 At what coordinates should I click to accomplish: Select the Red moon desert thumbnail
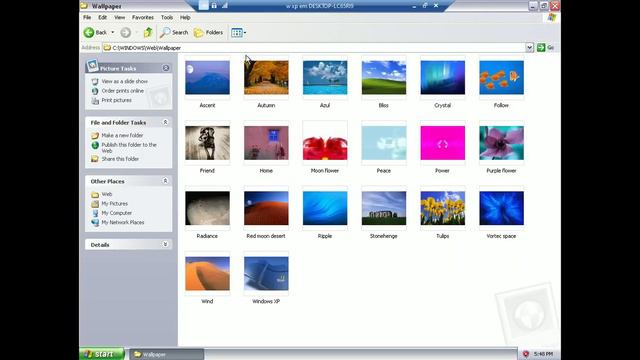pyautogui.click(x=266, y=208)
